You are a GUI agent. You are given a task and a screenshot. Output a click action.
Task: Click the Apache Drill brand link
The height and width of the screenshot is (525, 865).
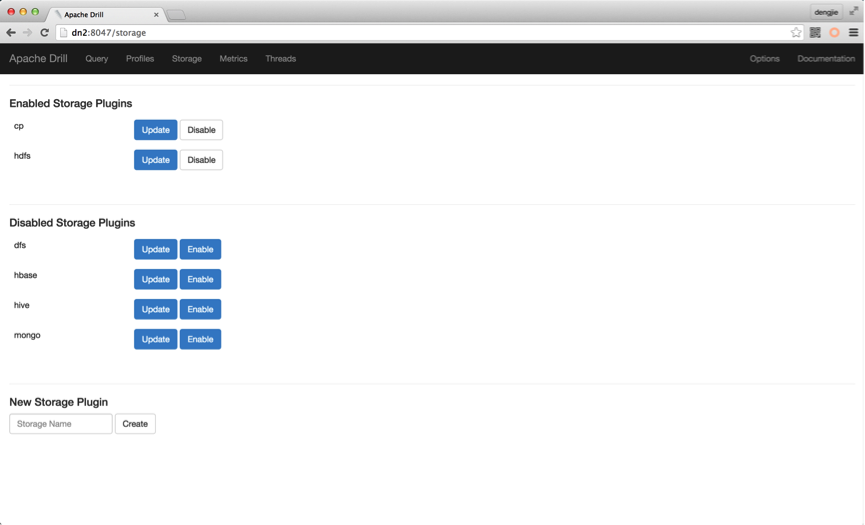(x=38, y=58)
